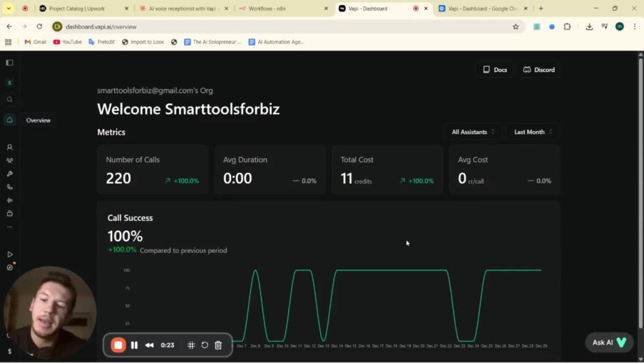Close the Workflows n8n tab
644x363 pixels.
click(326, 8)
